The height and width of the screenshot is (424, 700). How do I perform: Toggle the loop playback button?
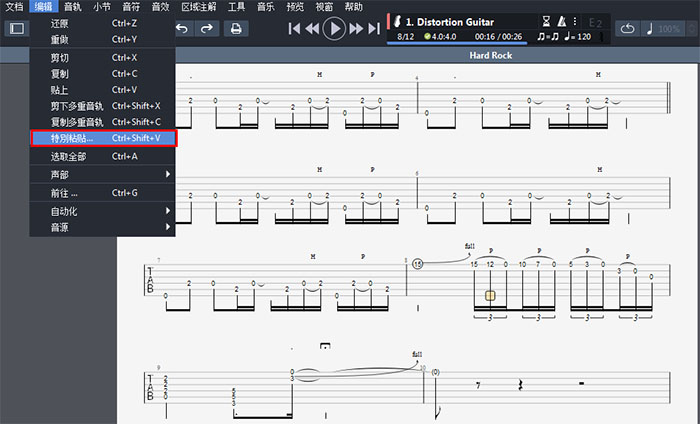click(627, 28)
